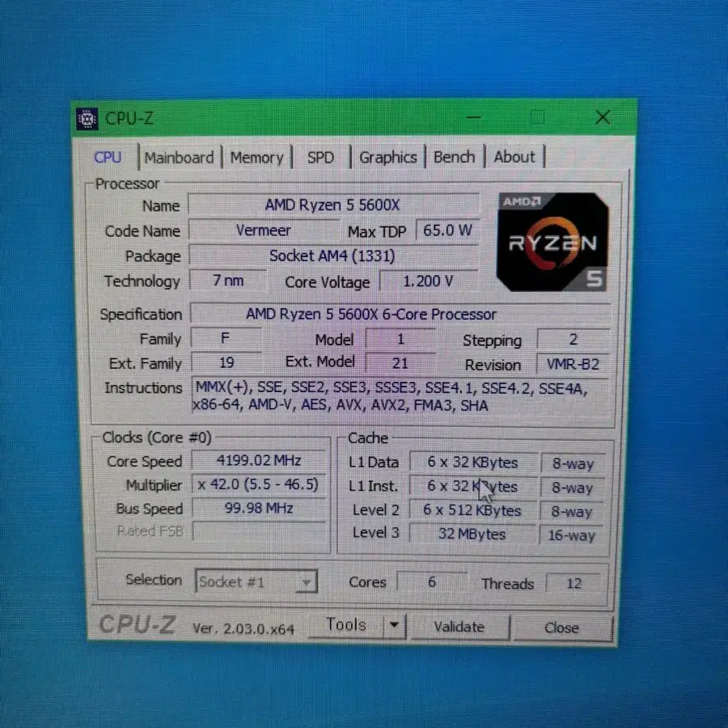Image resolution: width=728 pixels, height=728 pixels.
Task: Click the Level 2 8-way associativity box
Action: tap(572, 512)
